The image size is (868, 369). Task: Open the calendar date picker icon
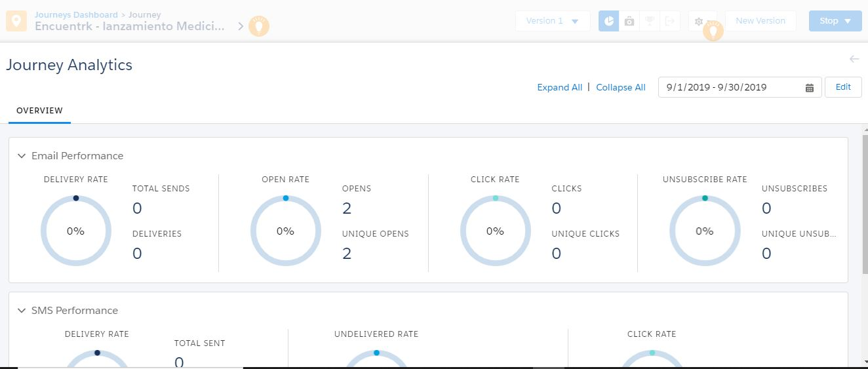click(810, 88)
